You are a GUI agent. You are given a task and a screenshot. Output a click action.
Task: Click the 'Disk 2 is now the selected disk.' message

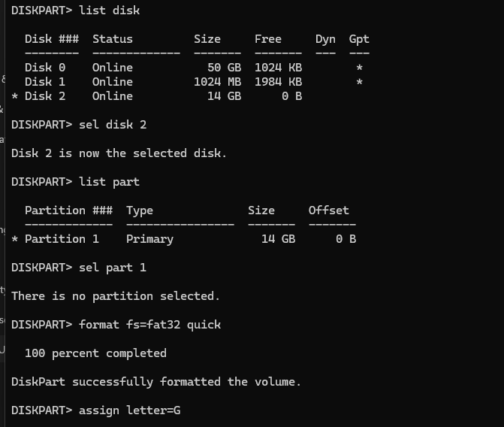pyautogui.click(x=119, y=153)
